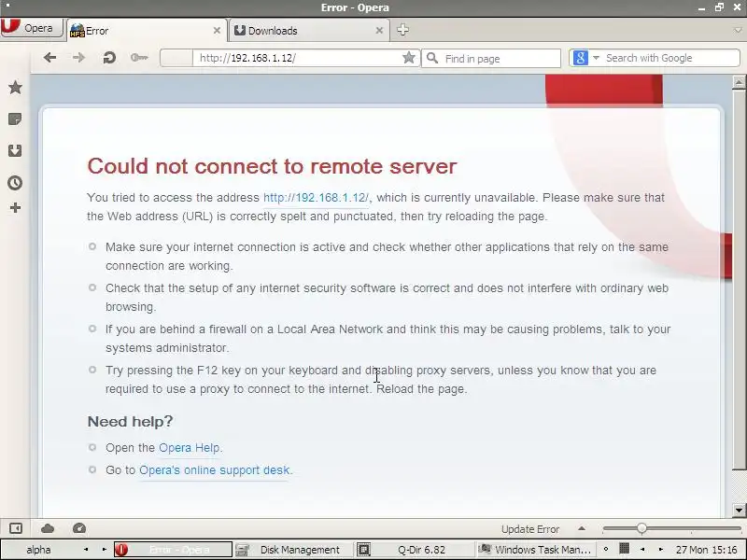Go back to previous page
The width and height of the screenshot is (747, 560).
[x=49, y=58]
